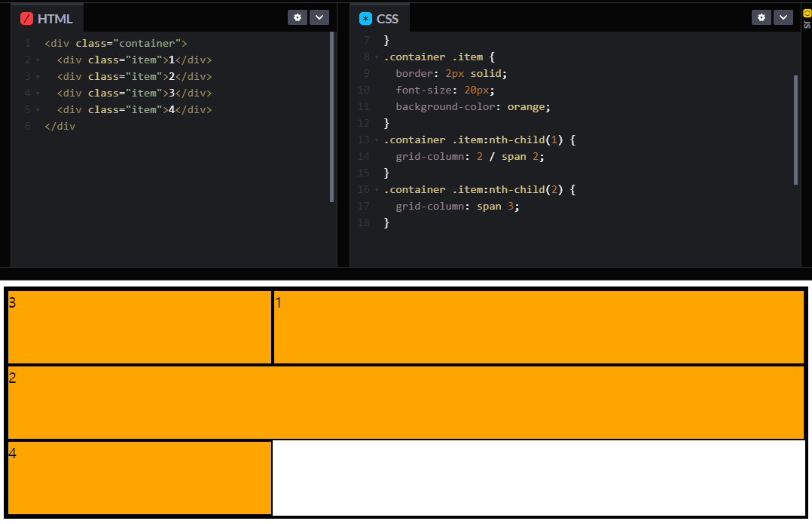Open the CSS editor settings gear

[x=762, y=17]
